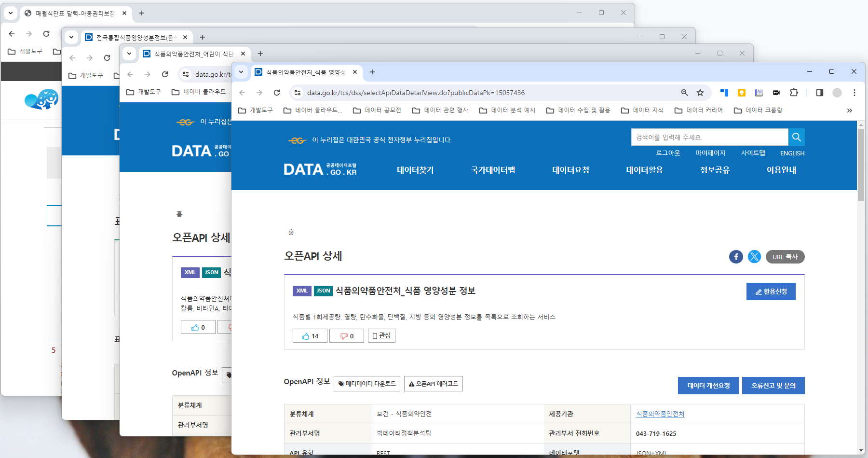Share page via Facebook icon
This screenshot has width=868, height=458.
point(736,257)
